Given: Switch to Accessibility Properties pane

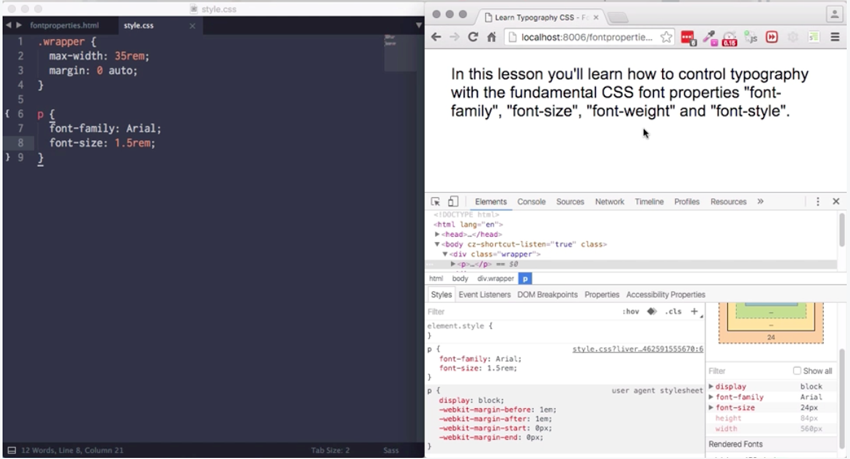Looking at the screenshot, I should pos(666,295).
